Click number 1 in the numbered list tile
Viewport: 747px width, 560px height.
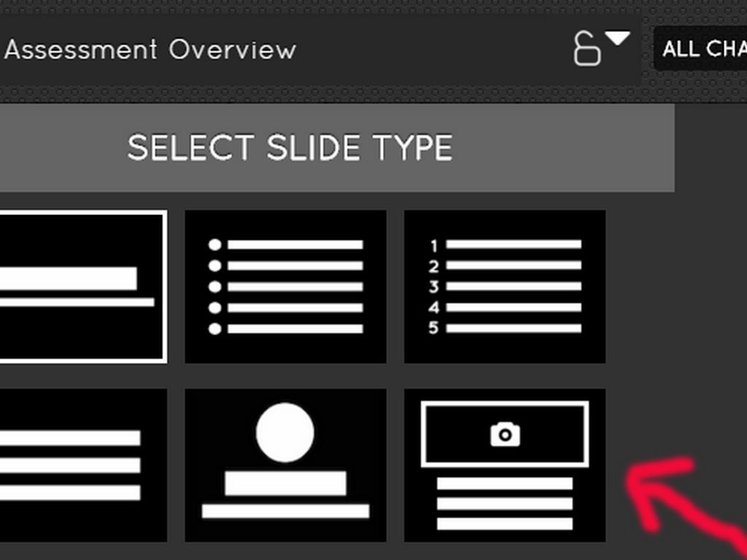(x=434, y=246)
